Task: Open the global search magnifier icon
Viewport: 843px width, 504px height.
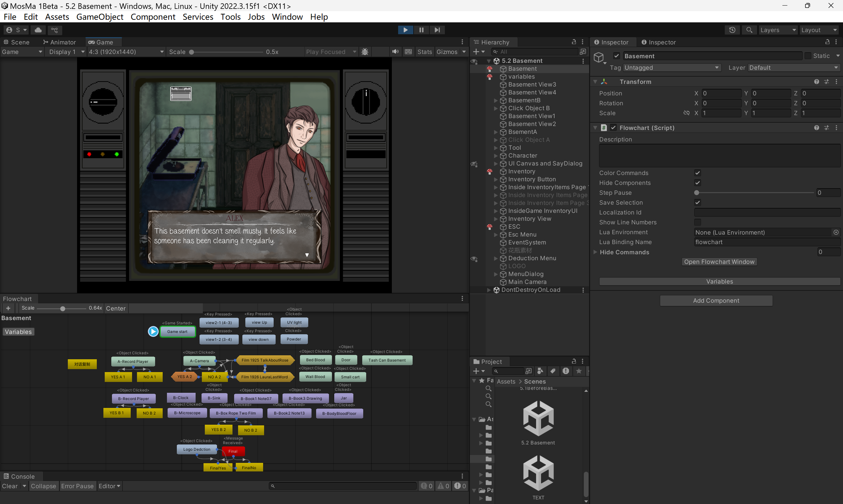Action: coord(749,30)
